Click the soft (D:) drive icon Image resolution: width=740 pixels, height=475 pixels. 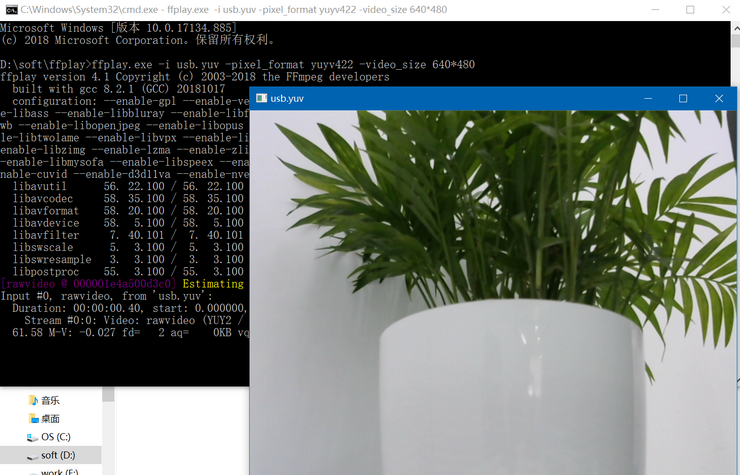point(32,456)
